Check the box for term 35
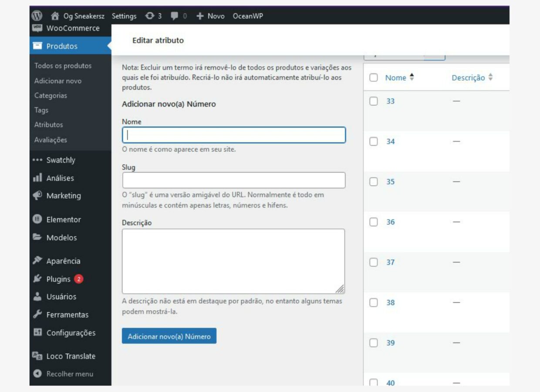 [374, 182]
